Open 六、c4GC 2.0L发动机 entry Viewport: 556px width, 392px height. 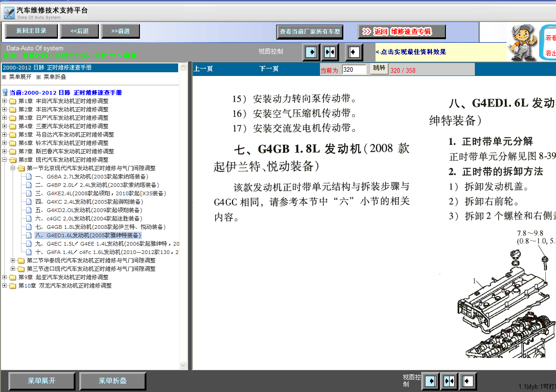coord(89,218)
